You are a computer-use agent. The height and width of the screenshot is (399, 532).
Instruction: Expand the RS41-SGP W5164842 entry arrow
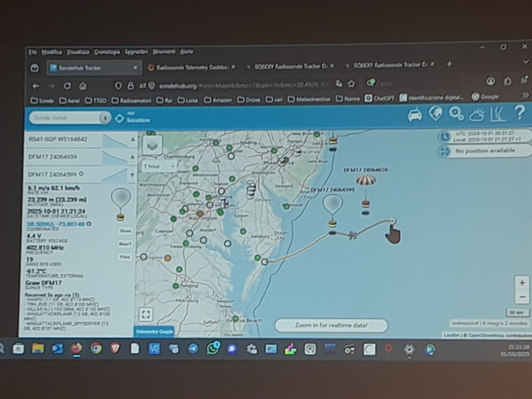tap(132, 139)
